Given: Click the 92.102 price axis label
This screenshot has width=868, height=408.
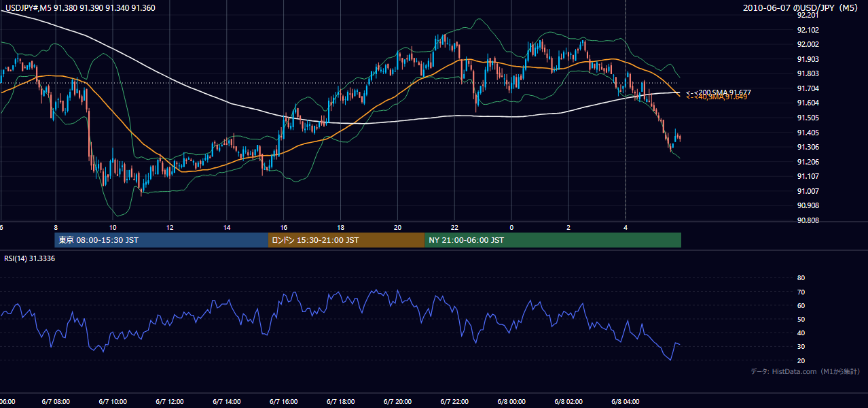Looking at the screenshot, I should (x=810, y=30).
